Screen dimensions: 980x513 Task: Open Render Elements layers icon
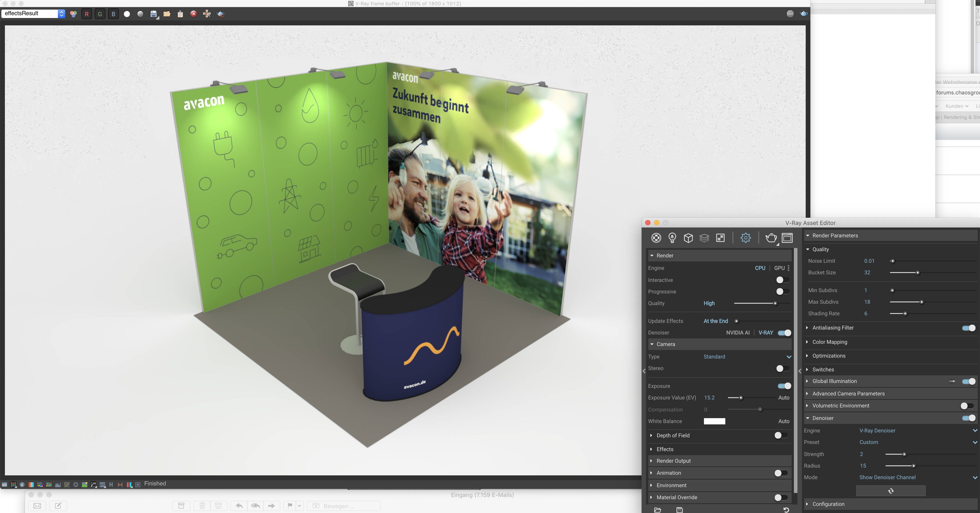(704, 238)
